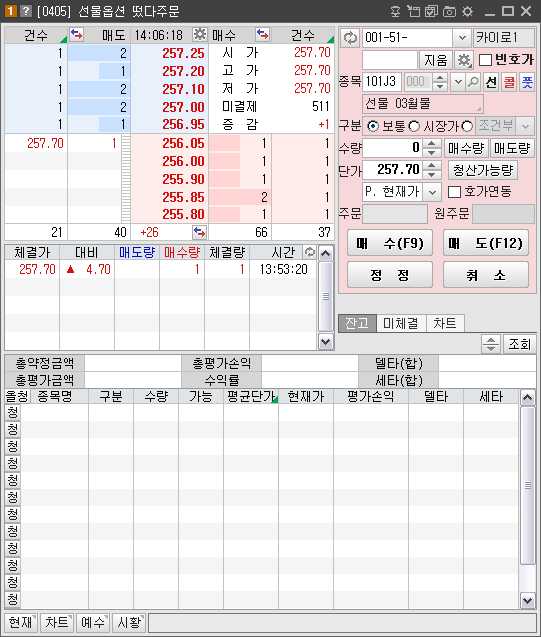Click the red 콜 call option icon
Viewport: 541px width, 637px height.
[x=509, y=82]
